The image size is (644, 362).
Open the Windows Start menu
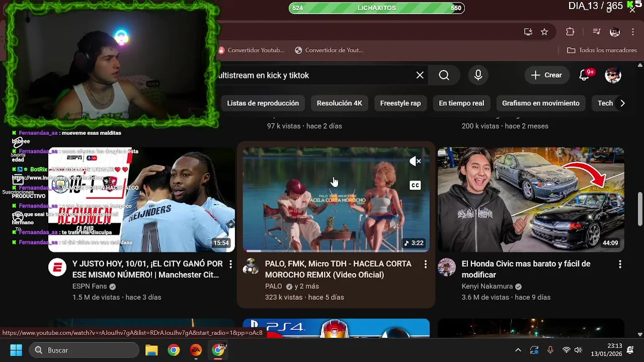point(16,350)
